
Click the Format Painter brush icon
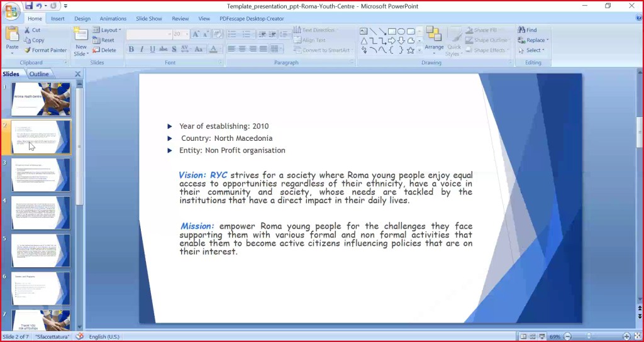28,50
